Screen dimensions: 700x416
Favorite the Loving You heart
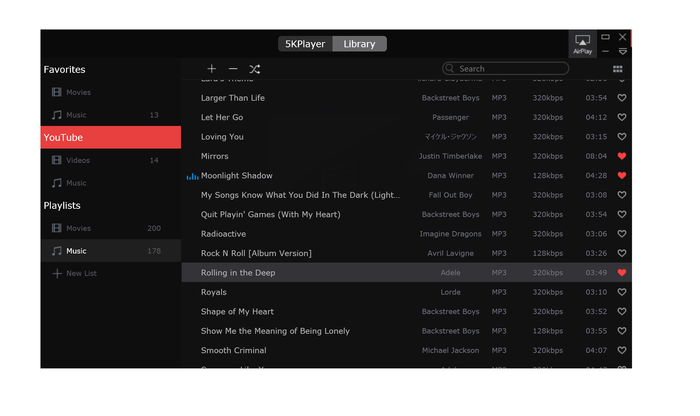[621, 137]
